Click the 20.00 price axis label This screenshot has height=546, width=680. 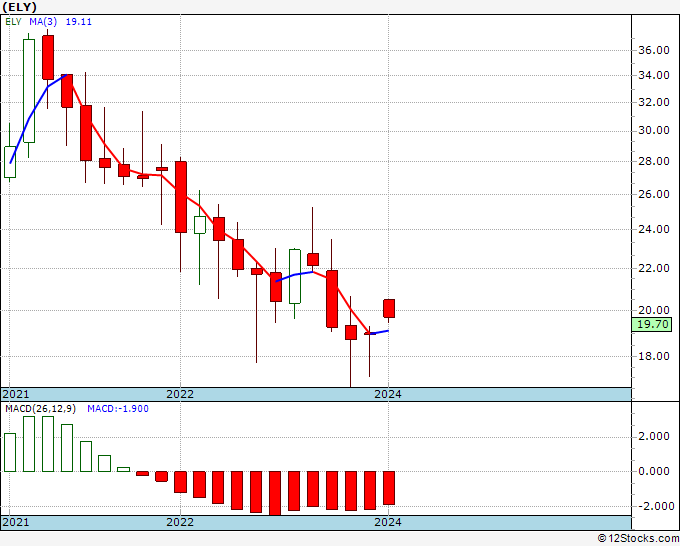pyautogui.click(x=654, y=310)
